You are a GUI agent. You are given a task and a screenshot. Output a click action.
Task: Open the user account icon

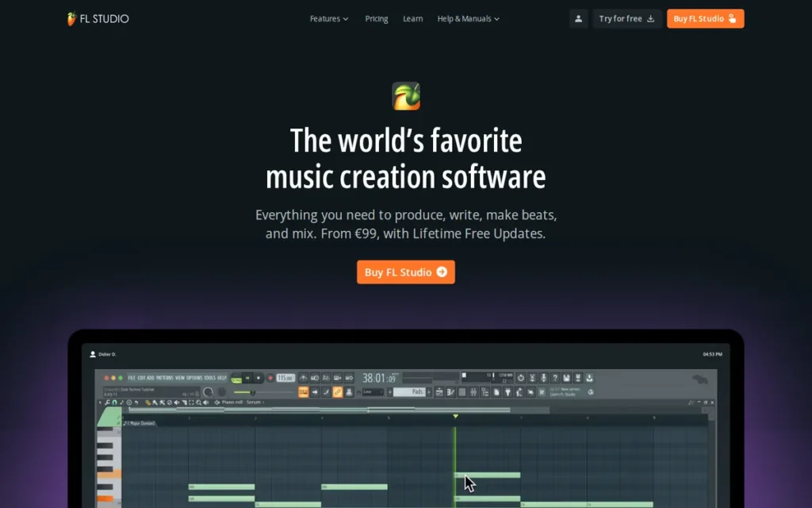click(578, 19)
